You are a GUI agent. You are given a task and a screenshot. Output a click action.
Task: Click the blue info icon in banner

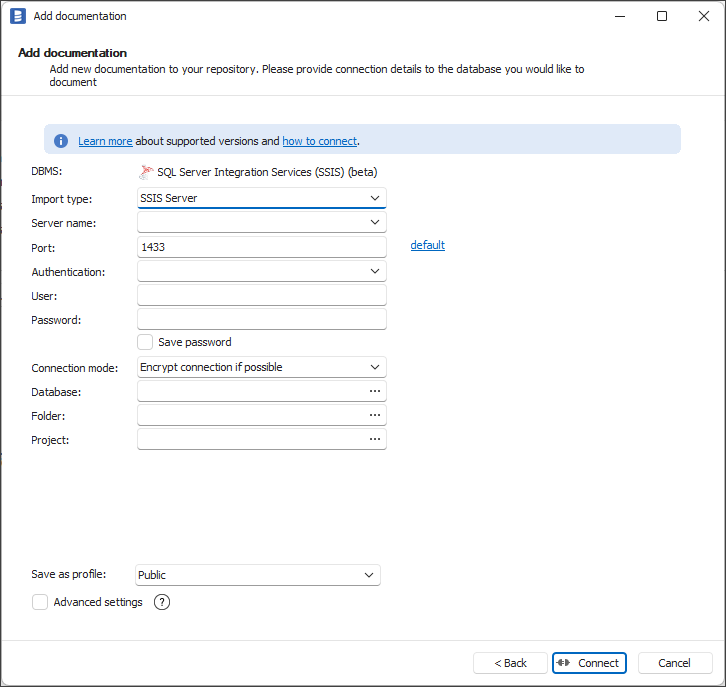coord(61,141)
